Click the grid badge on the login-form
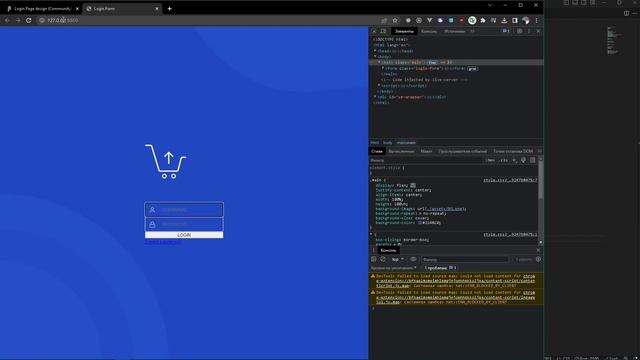Viewport: 640px width, 360px height. point(472,69)
